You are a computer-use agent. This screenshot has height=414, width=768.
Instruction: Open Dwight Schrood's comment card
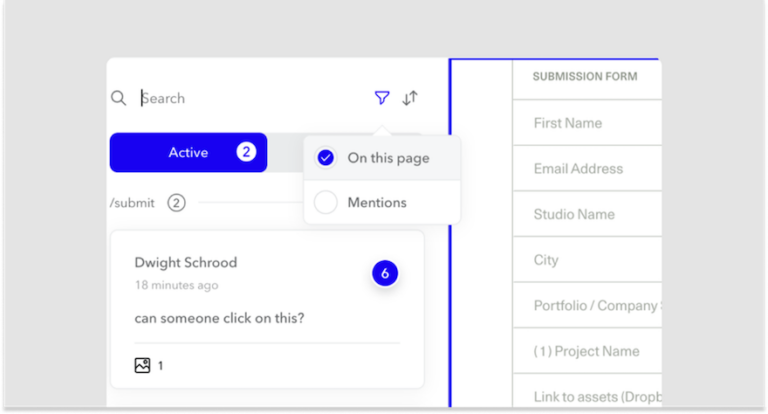[267, 310]
